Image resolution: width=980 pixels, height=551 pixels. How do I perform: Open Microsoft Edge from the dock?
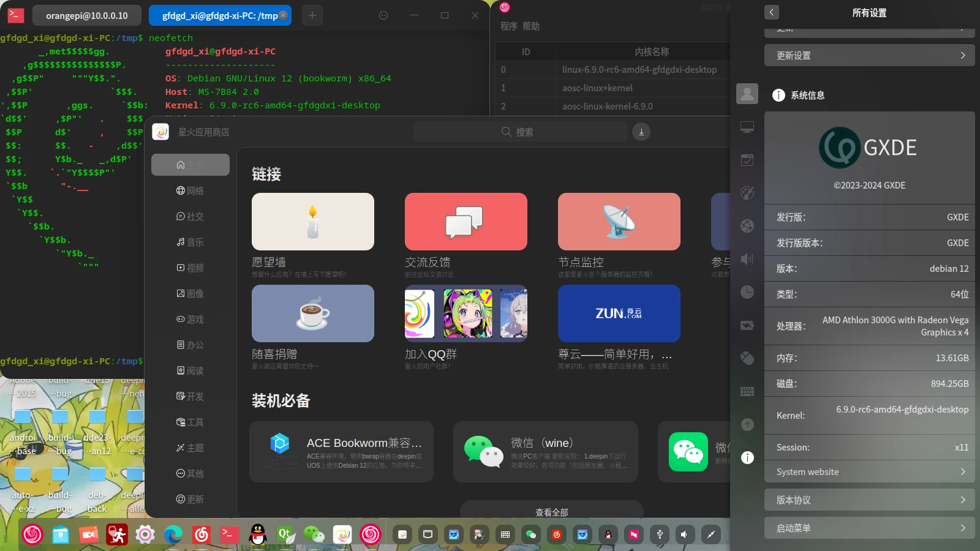173,534
